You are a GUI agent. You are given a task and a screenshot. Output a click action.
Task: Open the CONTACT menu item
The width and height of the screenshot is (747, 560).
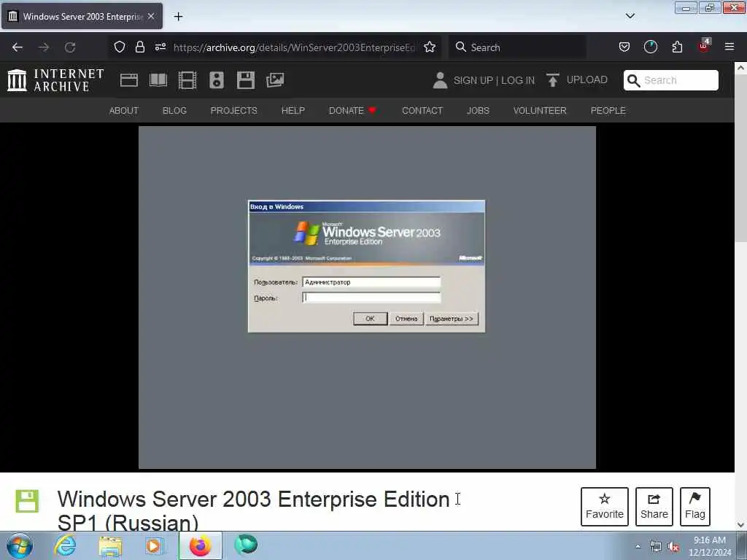pyautogui.click(x=422, y=111)
